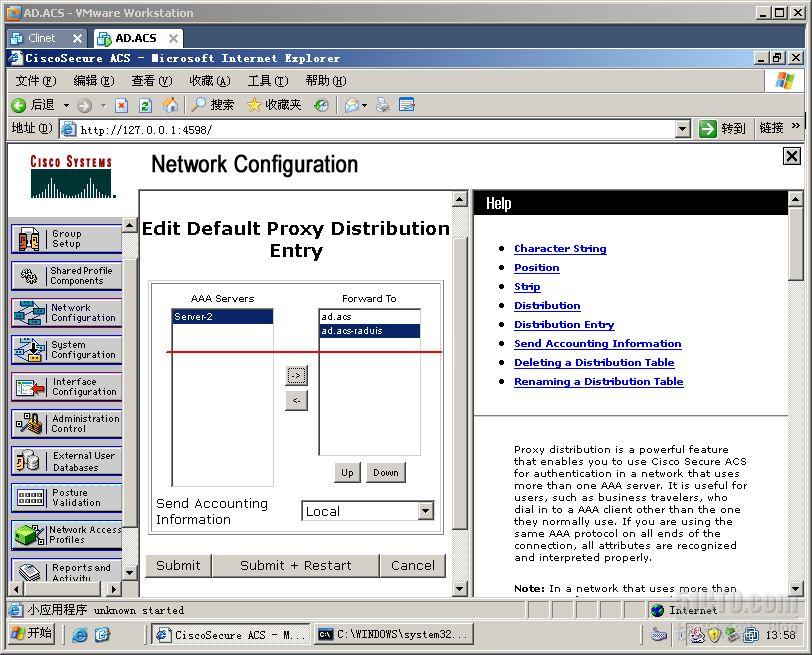Open the 编辑(E) menu
Screen dimensions: 812x655
pyautogui.click(x=94, y=81)
